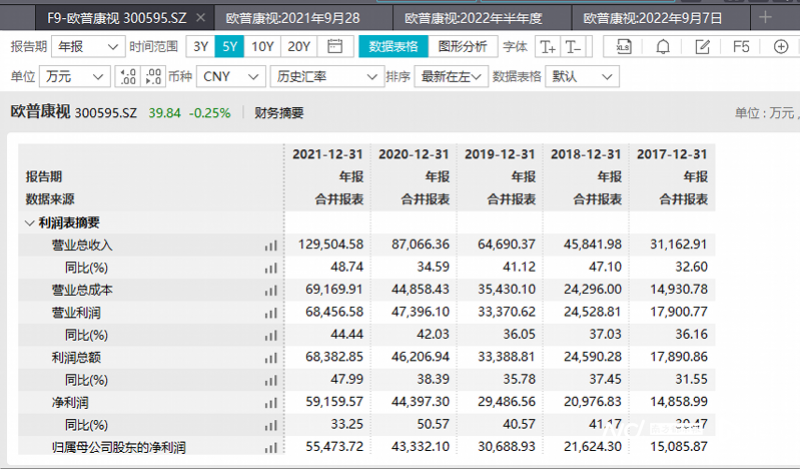Image resolution: width=800 pixels, height=469 pixels.
Task: Switch to 图形分析 view
Action: (462, 47)
